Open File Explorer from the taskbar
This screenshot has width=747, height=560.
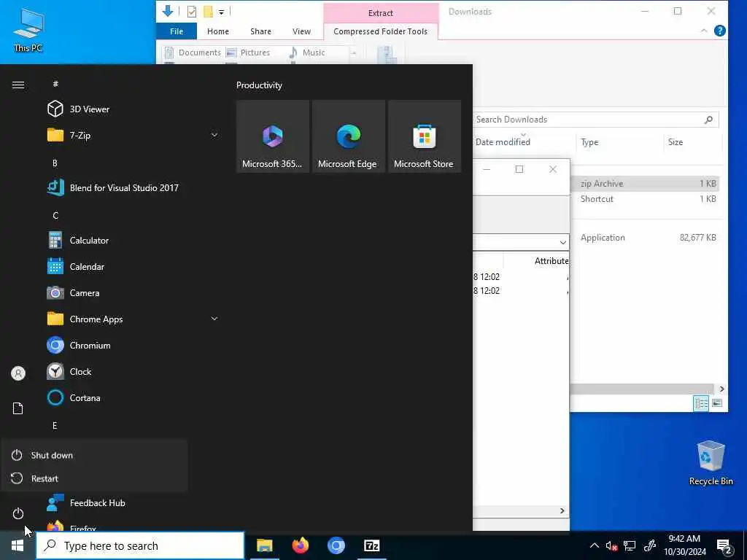[264, 545]
